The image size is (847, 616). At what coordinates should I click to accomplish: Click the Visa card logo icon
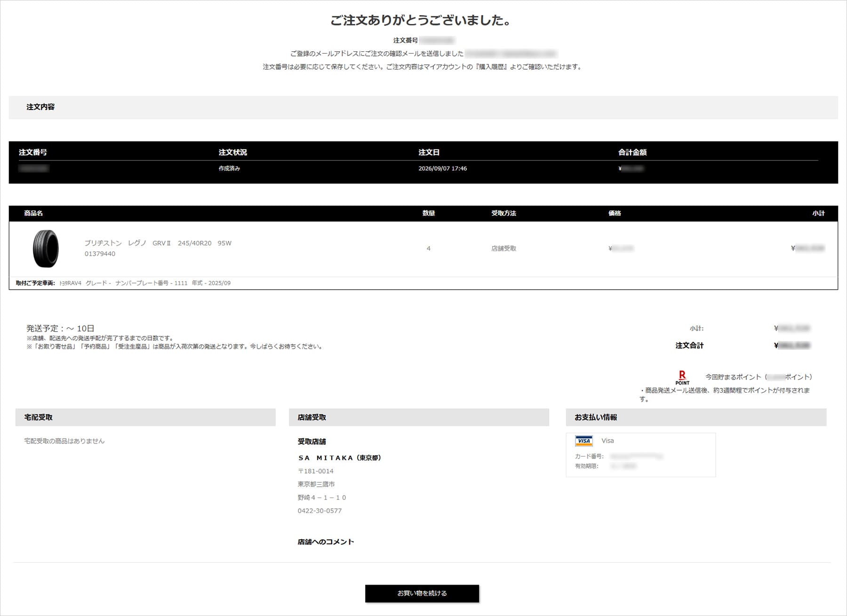point(584,441)
